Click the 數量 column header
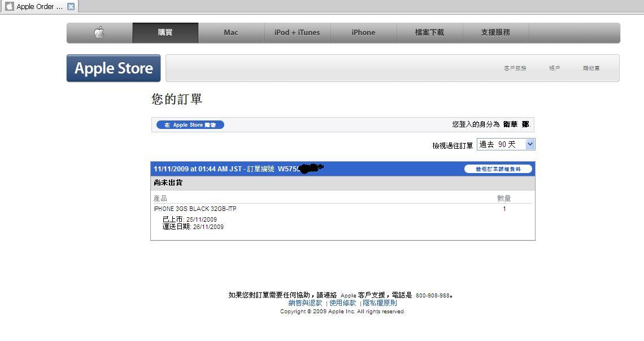 coord(504,198)
